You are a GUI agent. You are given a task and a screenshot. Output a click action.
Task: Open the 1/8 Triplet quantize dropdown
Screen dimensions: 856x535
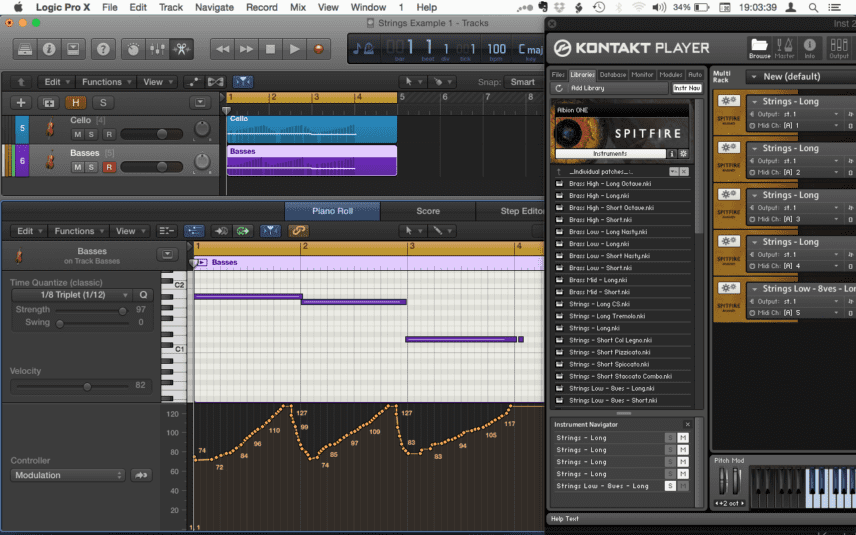[72, 295]
